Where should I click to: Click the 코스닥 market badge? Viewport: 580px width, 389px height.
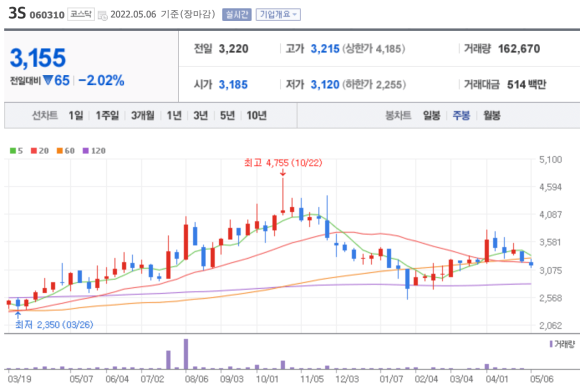[81, 14]
